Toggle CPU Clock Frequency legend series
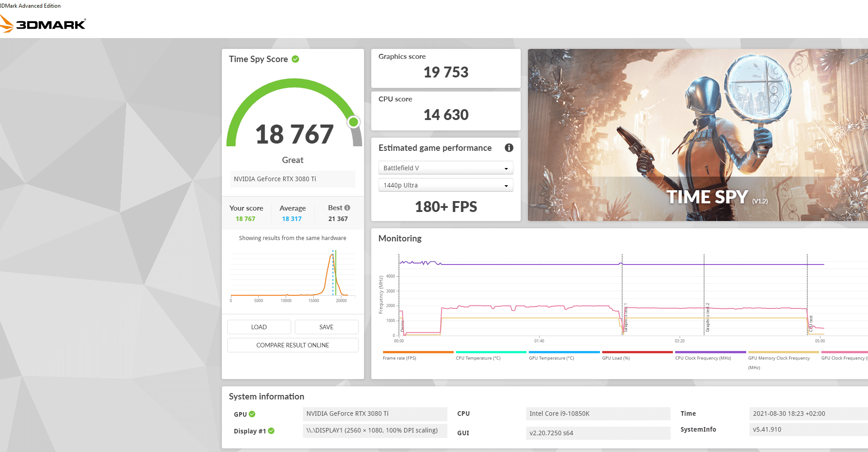Viewport: 868px width, 452px height. 710,356
